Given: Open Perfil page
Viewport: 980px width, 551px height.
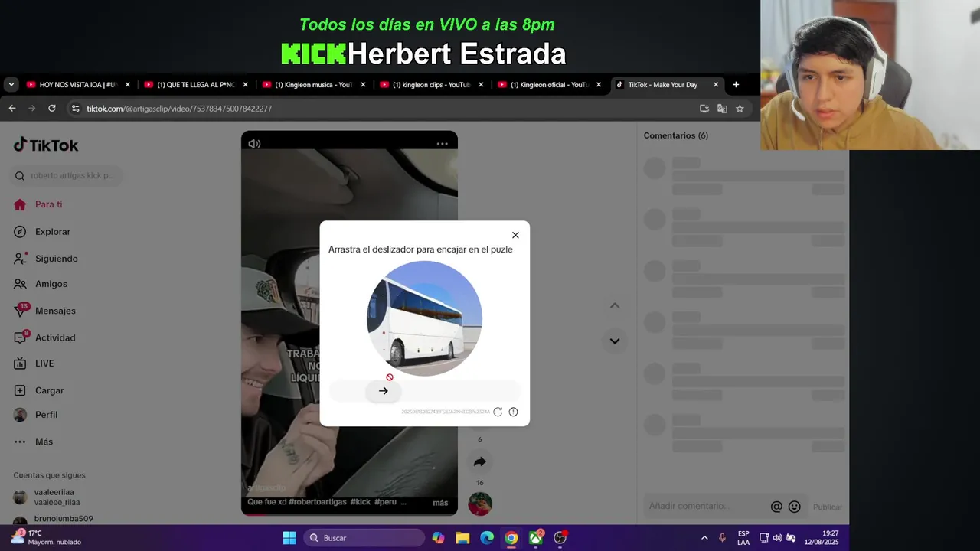Looking at the screenshot, I should [35, 415].
